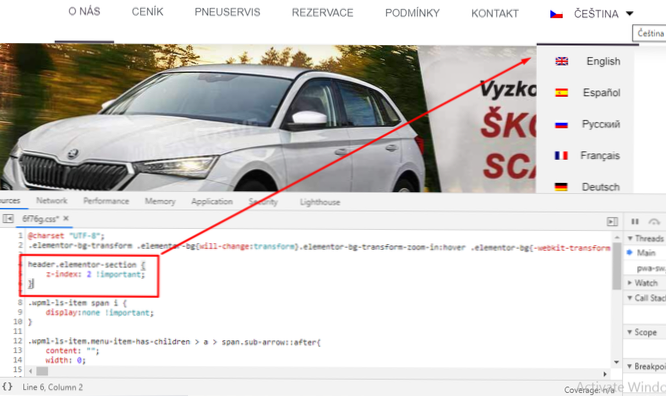This screenshot has height=396, width=666.
Task: Pick Deutsch from the language menu
Action: (x=601, y=187)
